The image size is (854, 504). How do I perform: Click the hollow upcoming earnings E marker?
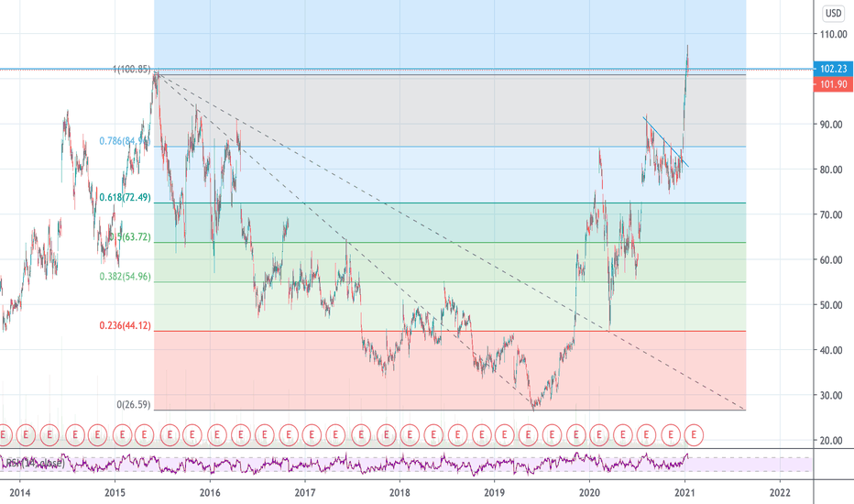pyautogui.click(x=694, y=434)
